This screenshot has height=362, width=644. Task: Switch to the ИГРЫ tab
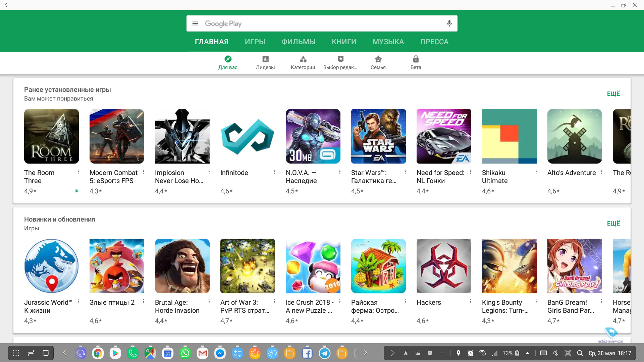255,42
